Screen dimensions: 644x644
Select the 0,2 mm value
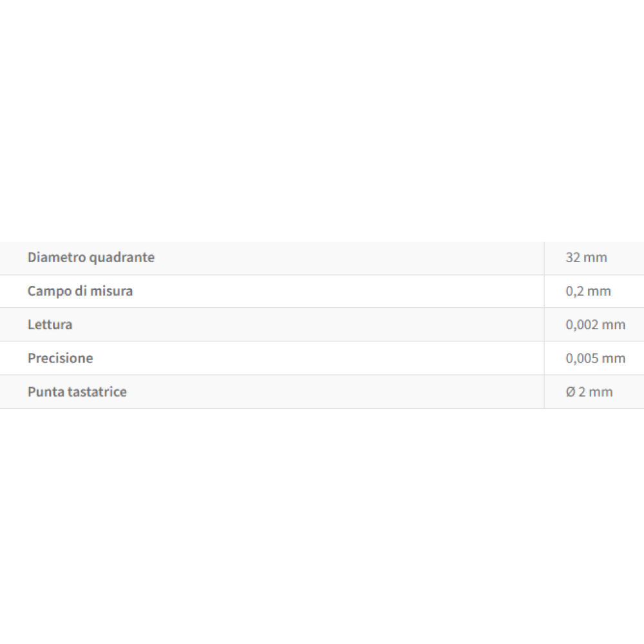coord(588,291)
